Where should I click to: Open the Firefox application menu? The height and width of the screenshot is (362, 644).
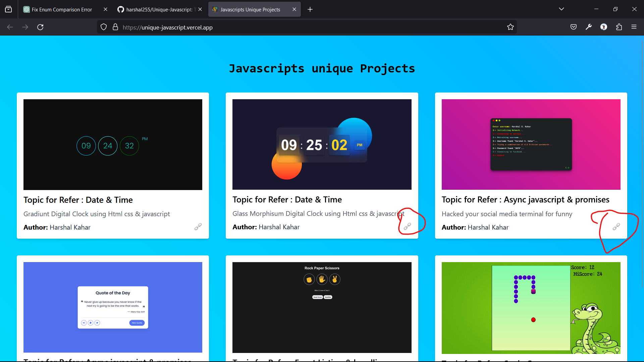(634, 27)
